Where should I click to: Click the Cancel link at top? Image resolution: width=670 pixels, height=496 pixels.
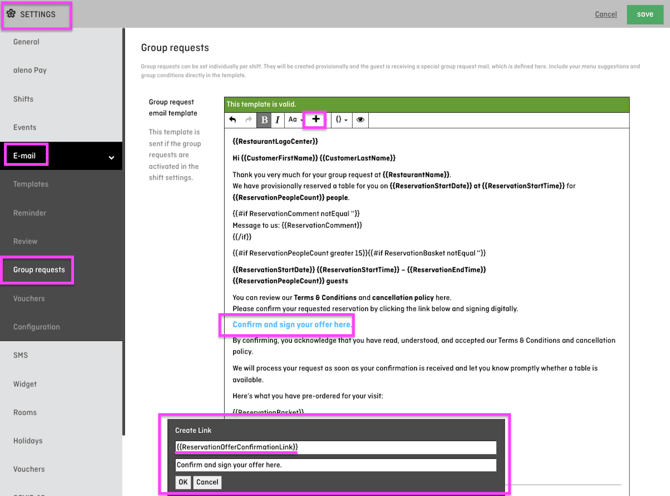coord(606,14)
